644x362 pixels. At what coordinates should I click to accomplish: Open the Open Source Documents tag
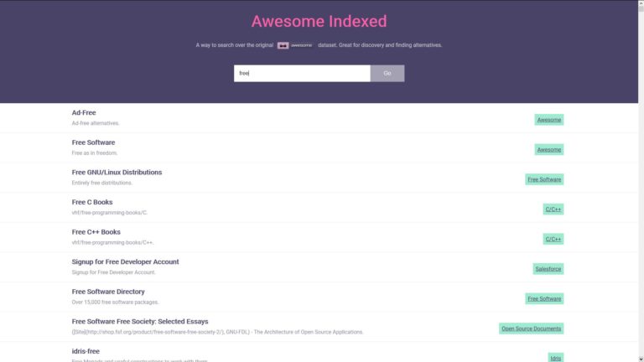(531, 328)
